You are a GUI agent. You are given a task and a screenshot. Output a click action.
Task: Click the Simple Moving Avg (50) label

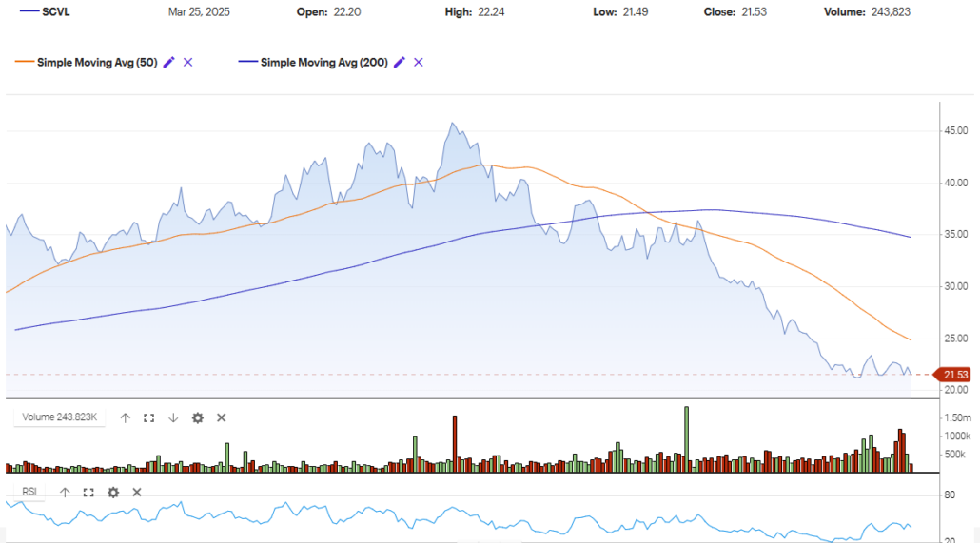(97, 62)
